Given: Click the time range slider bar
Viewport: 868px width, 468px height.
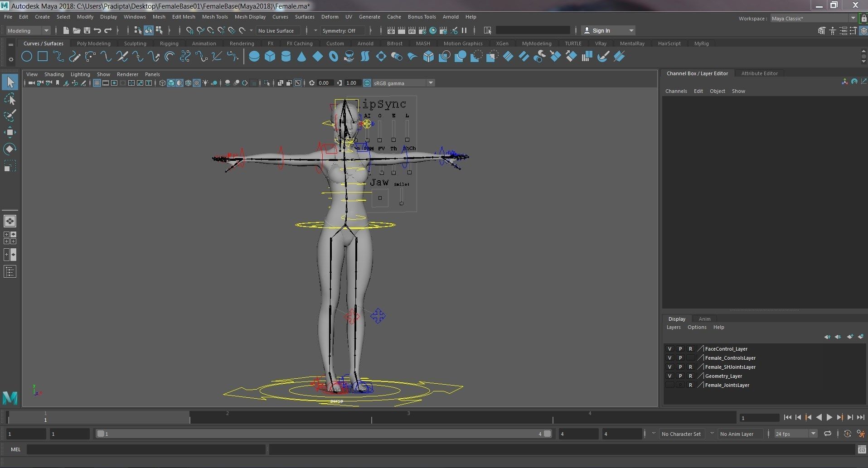Looking at the screenshot, I should tap(324, 434).
